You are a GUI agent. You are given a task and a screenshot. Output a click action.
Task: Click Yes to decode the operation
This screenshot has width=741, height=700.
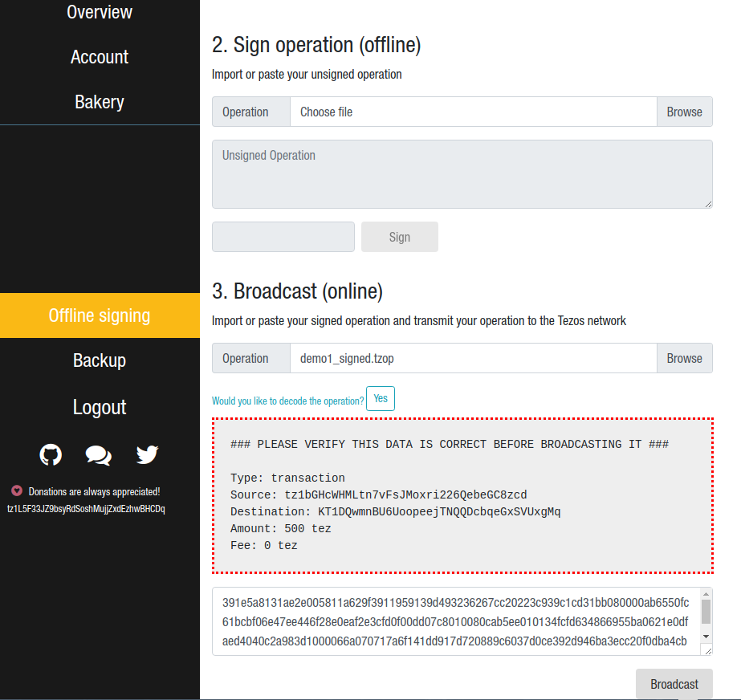pos(380,399)
